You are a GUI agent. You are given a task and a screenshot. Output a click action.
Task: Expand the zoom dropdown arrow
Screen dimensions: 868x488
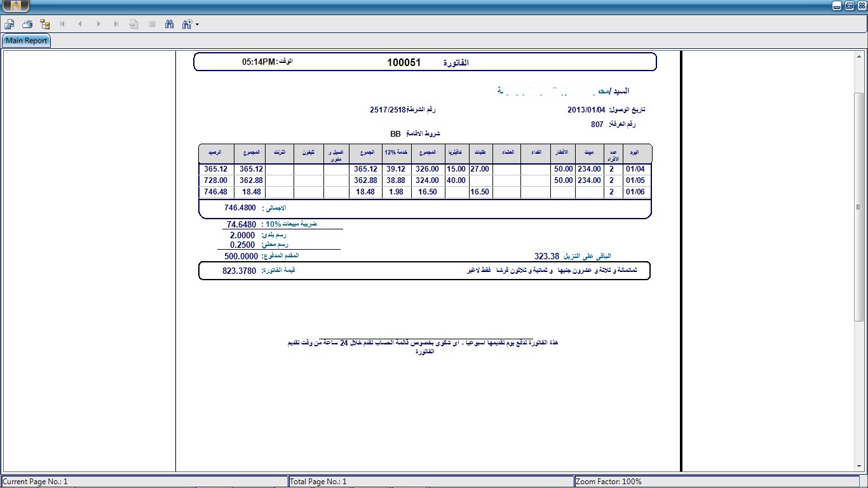[198, 25]
